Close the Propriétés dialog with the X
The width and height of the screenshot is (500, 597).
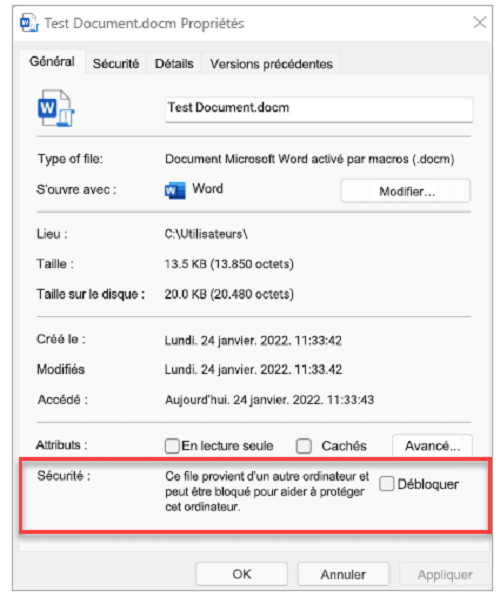(x=479, y=22)
